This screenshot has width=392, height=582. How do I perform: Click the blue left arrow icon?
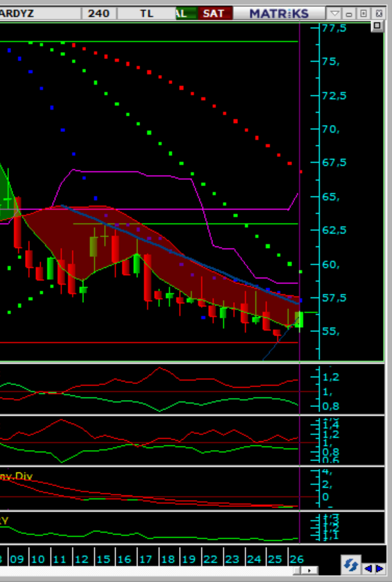[368, 568]
